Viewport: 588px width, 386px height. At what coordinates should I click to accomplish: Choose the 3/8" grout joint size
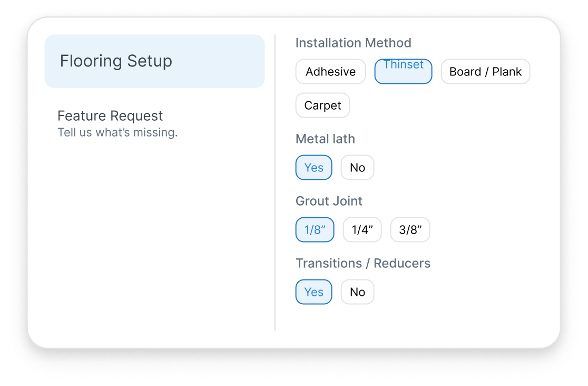tap(410, 229)
